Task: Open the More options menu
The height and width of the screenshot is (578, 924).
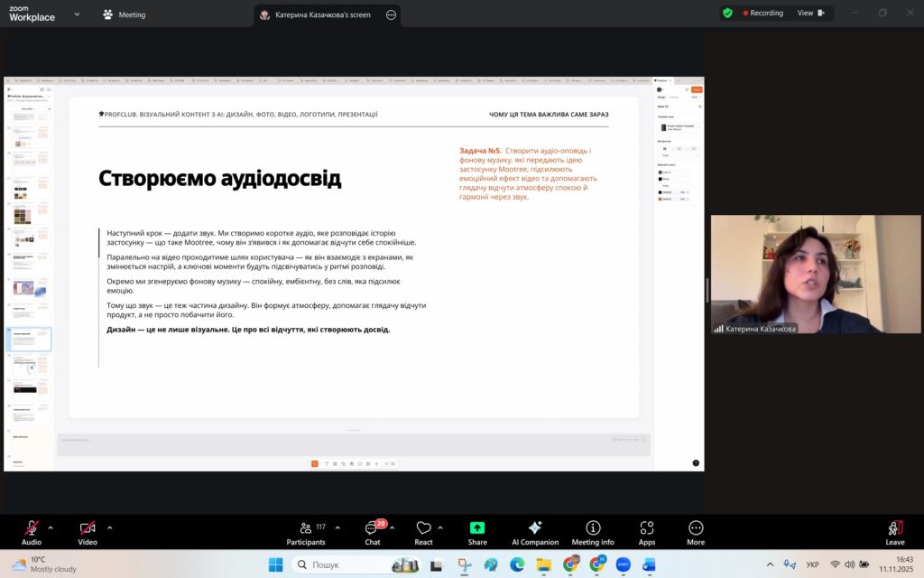Action: click(x=695, y=532)
